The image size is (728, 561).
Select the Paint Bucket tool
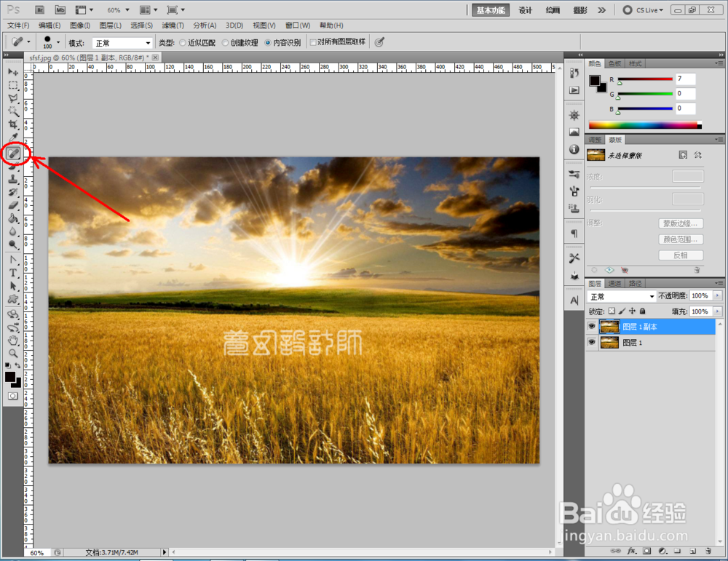13,218
